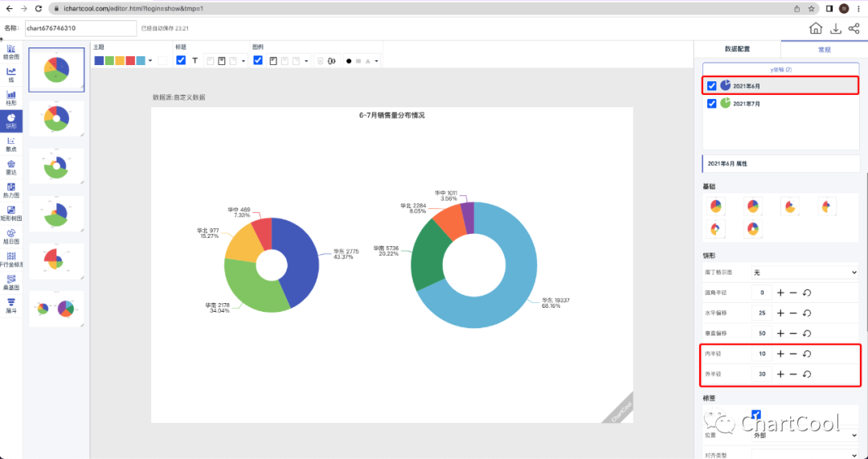Decrease 外半径 with minus button
Screen dimensions: 868x459
[x=793, y=375]
